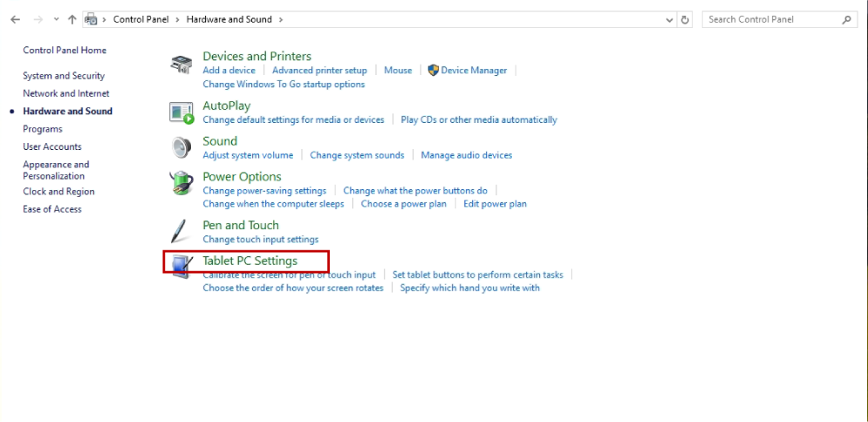868x422 pixels.
Task: Open System and Security from sidebar
Action: point(64,76)
